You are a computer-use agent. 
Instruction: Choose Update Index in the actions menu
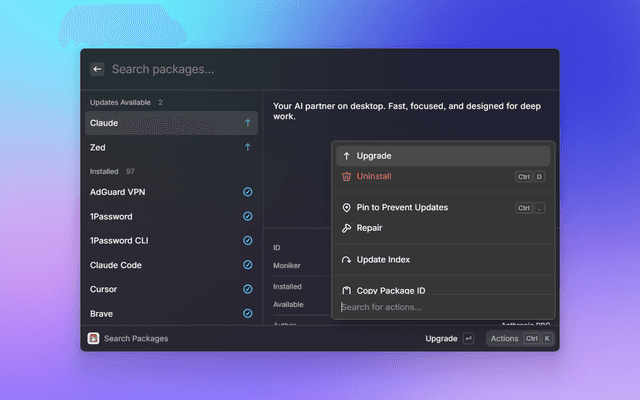(x=443, y=260)
